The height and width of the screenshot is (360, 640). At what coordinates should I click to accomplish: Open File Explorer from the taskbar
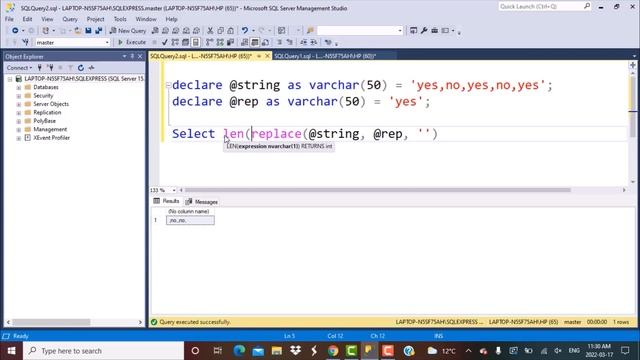277,351
